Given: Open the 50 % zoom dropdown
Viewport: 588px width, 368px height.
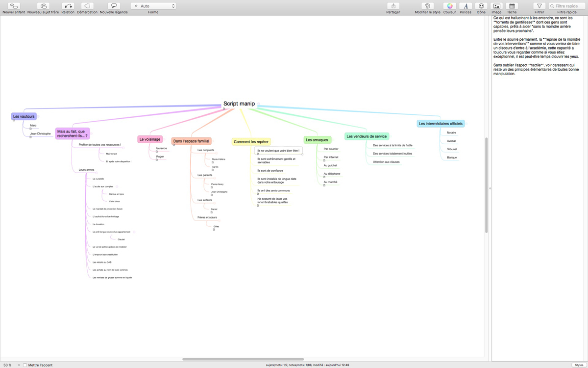Looking at the screenshot, I should (12, 365).
